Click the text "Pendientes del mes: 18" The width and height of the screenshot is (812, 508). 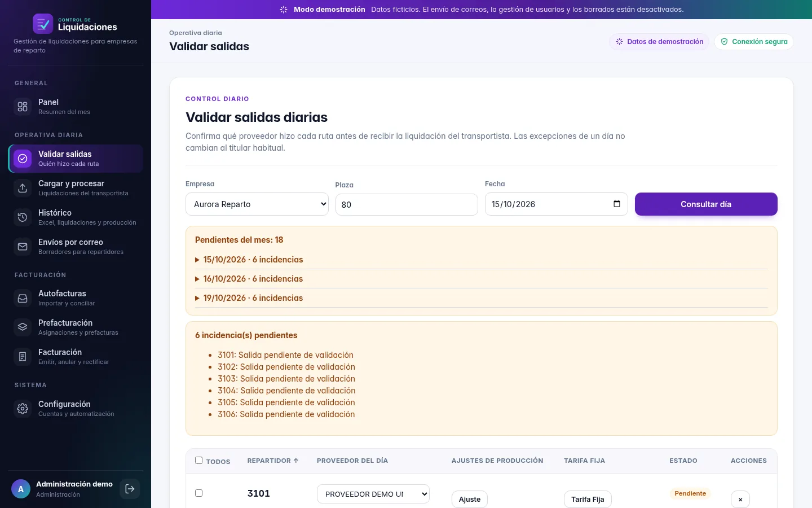click(x=239, y=240)
